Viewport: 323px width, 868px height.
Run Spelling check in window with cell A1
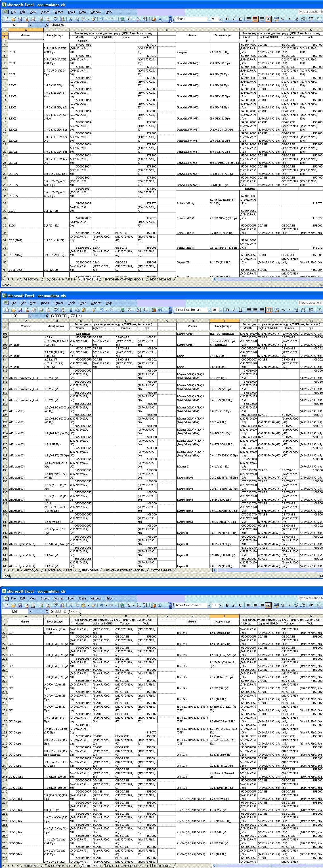[x=56, y=19]
